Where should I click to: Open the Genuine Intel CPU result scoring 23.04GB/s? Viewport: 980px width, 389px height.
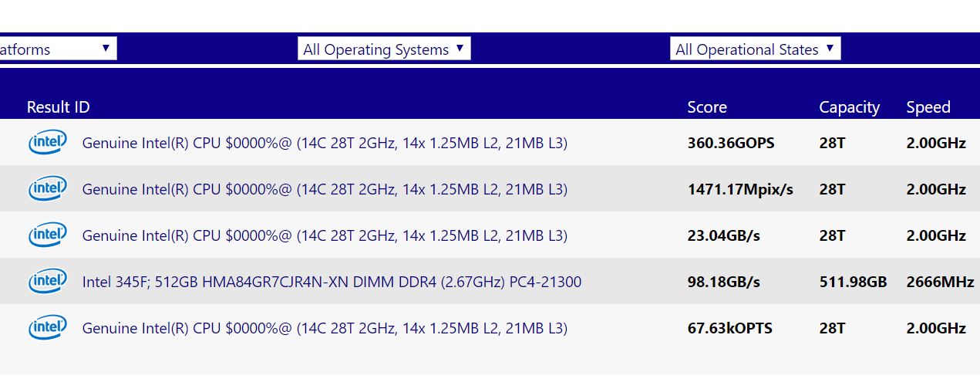point(325,235)
